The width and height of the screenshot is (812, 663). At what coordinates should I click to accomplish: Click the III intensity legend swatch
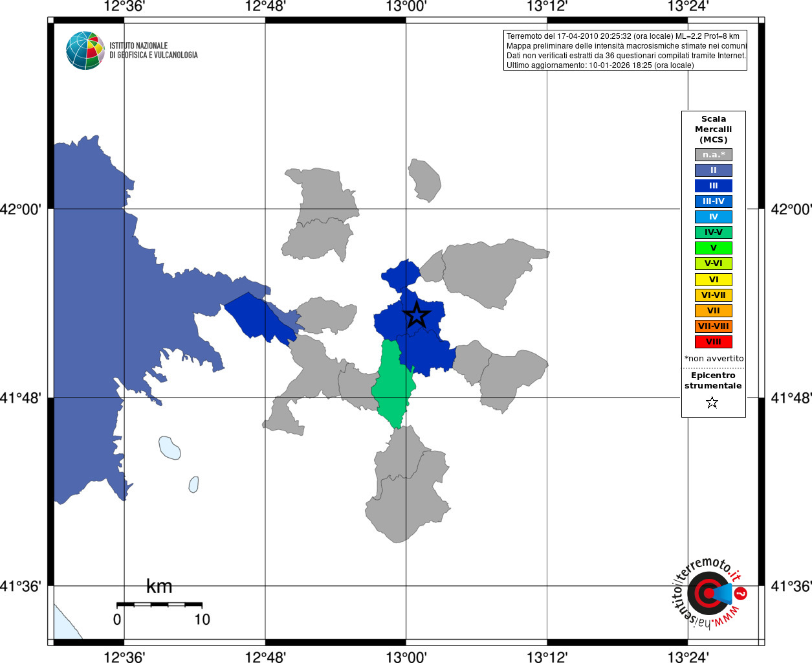[x=714, y=186]
